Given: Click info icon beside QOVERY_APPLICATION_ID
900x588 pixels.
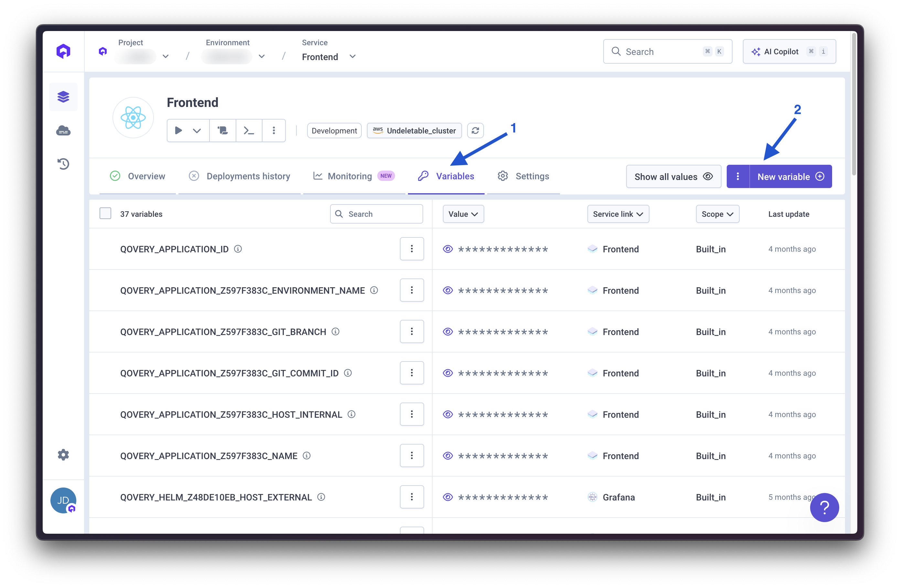Looking at the screenshot, I should 238,249.
